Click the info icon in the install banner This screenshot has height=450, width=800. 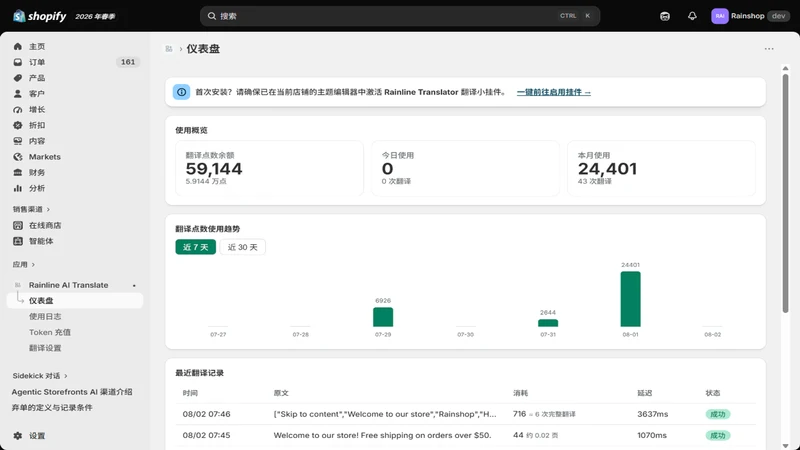pos(182,92)
